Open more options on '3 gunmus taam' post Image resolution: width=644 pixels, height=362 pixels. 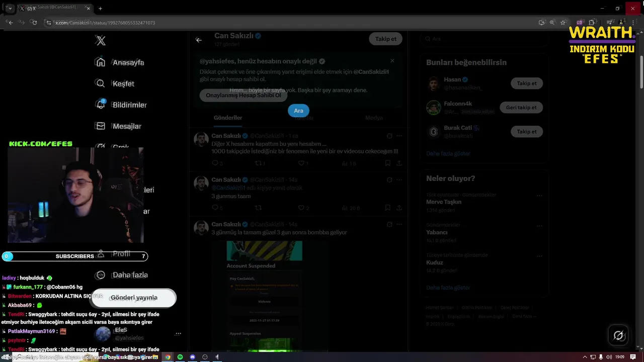pyautogui.click(x=399, y=179)
